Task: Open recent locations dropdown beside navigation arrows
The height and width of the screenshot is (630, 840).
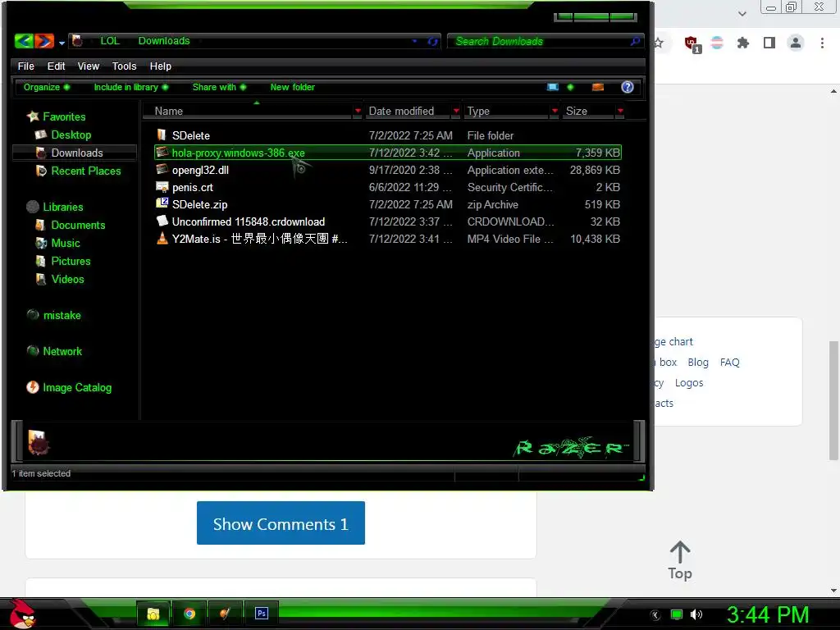Action: pyautogui.click(x=62, y=43)
